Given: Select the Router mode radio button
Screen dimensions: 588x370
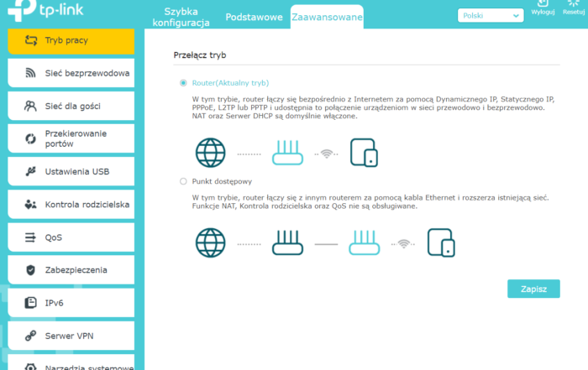Looking at the screenshot, I should [183, 83].
